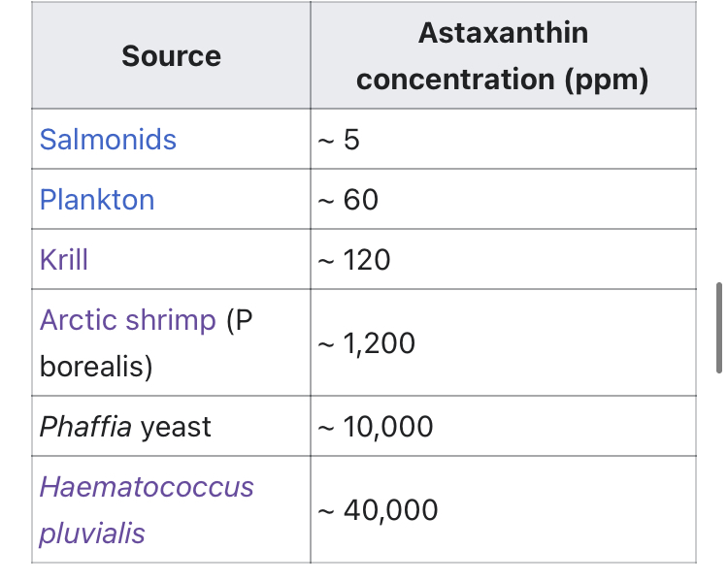The image size is (728, 582).
Task: Click the (ppm) text in header
Action: point(607,80)
